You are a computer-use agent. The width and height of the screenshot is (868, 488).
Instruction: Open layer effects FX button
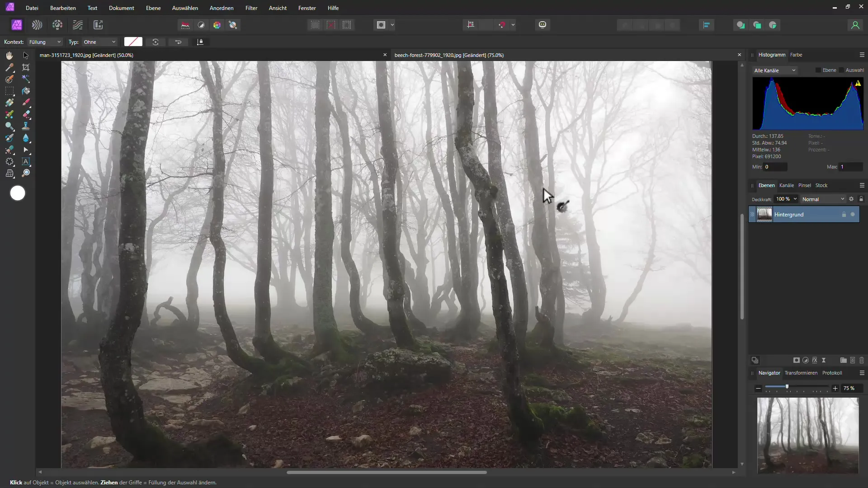[x=815, y=360]
